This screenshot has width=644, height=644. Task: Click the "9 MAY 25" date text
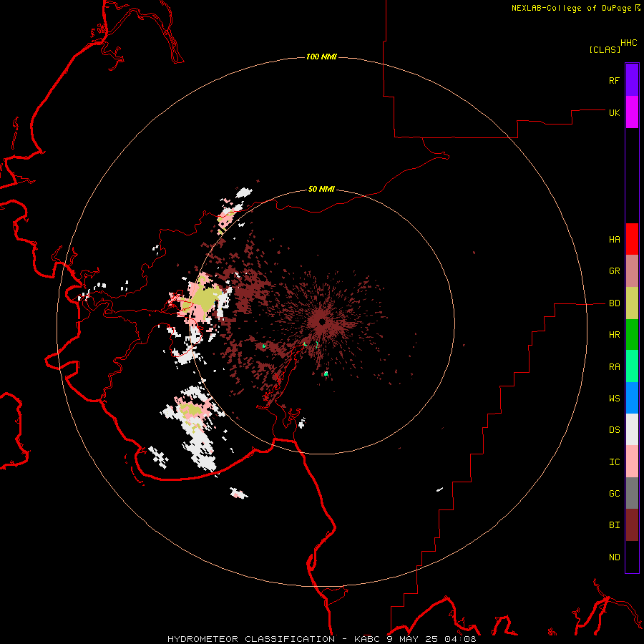[x=413, y=639]
